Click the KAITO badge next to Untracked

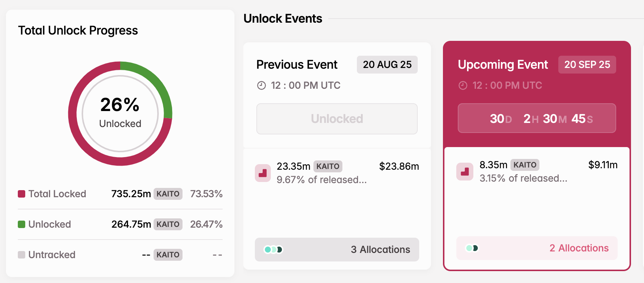point(168,255)
